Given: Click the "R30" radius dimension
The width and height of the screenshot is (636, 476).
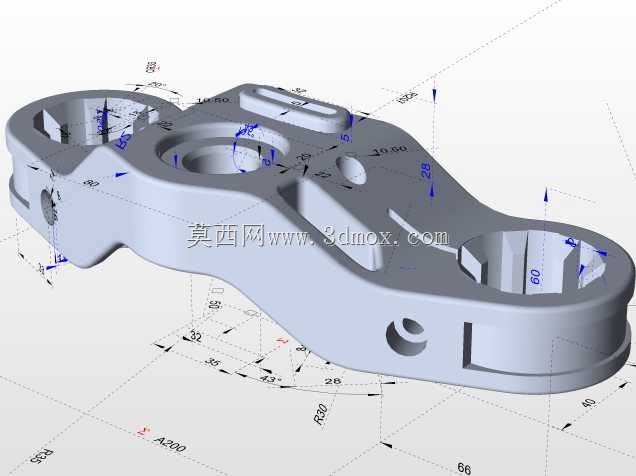Looking at the screenshot, I should 320,414.
